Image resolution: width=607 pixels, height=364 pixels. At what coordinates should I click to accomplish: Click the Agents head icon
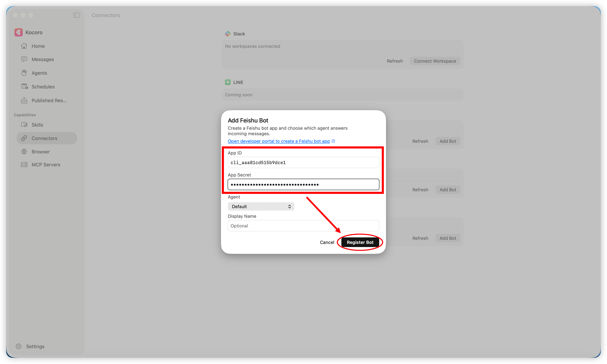pyautogui.click(x=24, y=73)
